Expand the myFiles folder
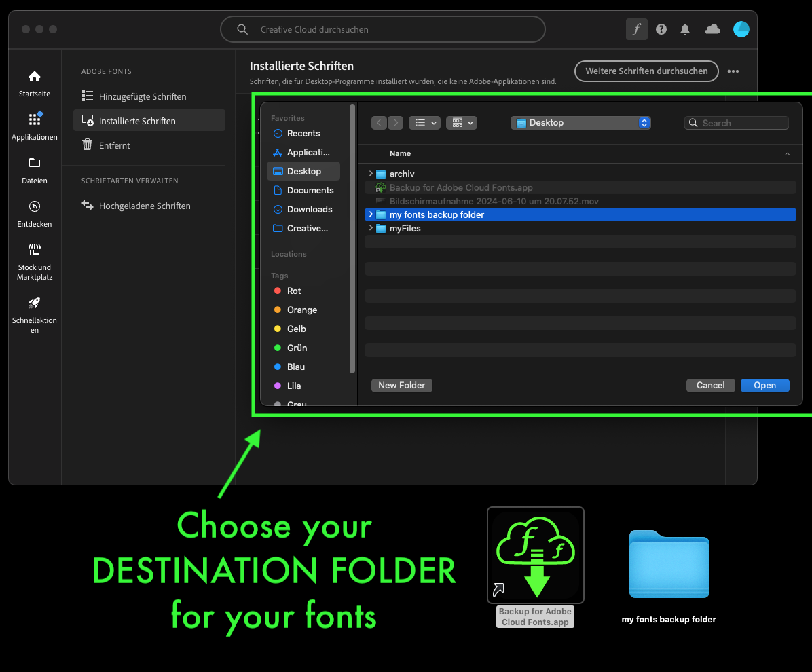Screen dimensions: 812x672 (371, 228)
